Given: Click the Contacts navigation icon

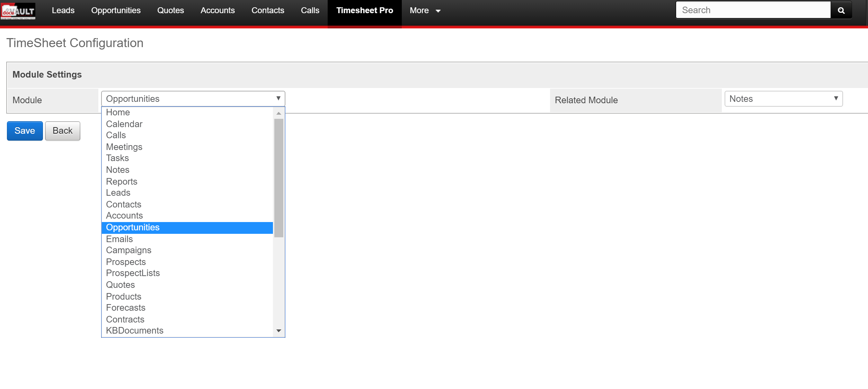Looking at the screenshot, I should (x=267, y=10).
